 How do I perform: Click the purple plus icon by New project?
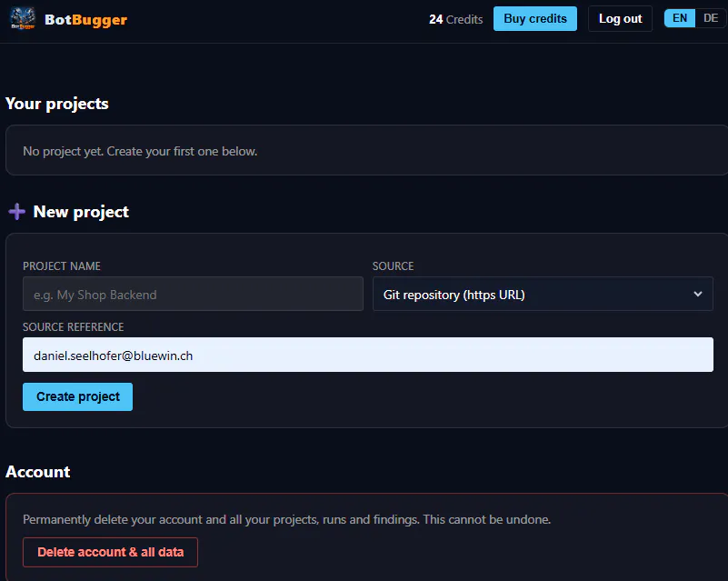[16, 211]
